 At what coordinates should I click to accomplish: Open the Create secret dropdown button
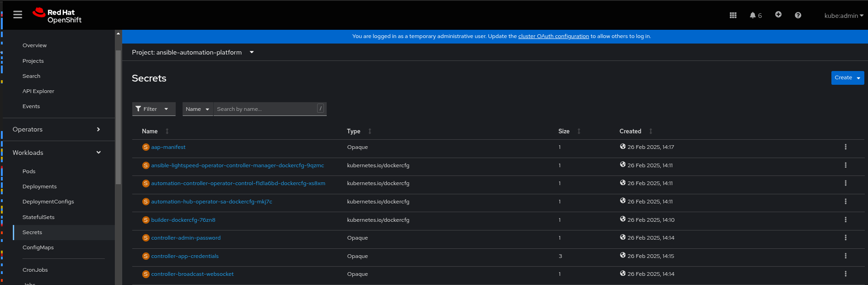[x=847, y=78]
